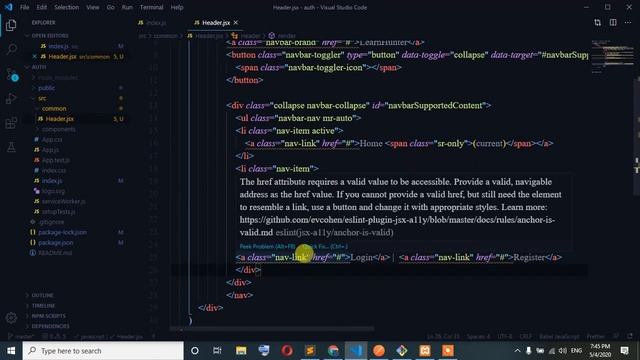Image resolution: width=640 pixels, height=360 pixels.
Task: Open the Explorer view in the activity bar
Action: (11, 25)
